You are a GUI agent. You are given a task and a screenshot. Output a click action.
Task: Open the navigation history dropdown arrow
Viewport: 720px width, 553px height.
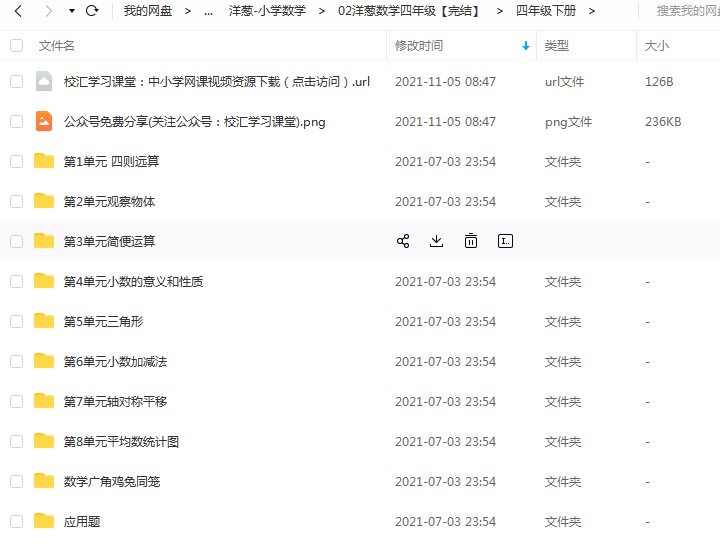click(x=72, y=11)
